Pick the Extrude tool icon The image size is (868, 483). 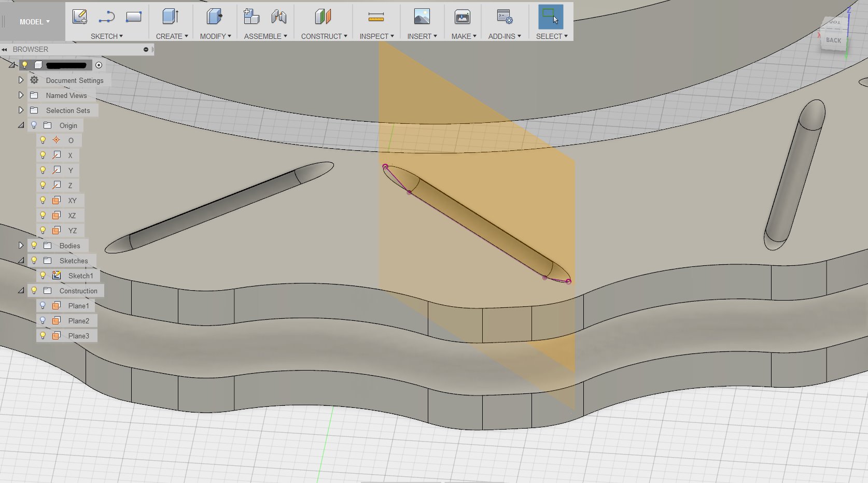tap(170, 17)
